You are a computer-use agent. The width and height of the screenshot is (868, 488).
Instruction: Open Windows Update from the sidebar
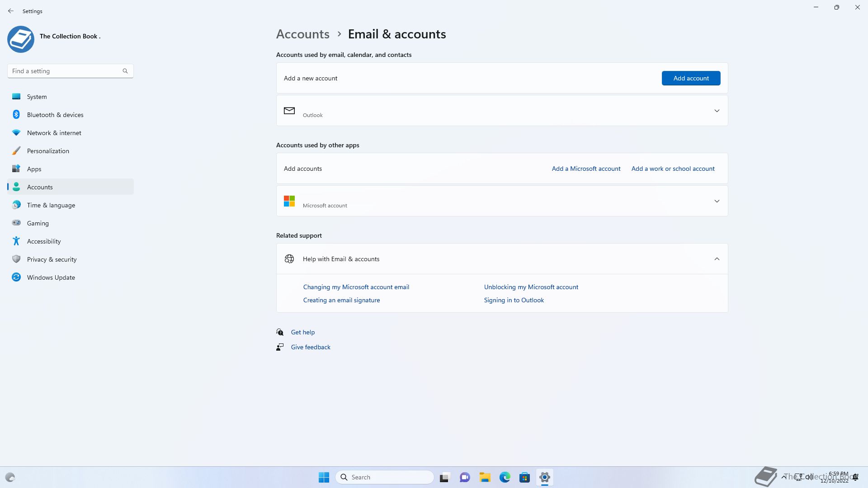[x=70, y=277]
